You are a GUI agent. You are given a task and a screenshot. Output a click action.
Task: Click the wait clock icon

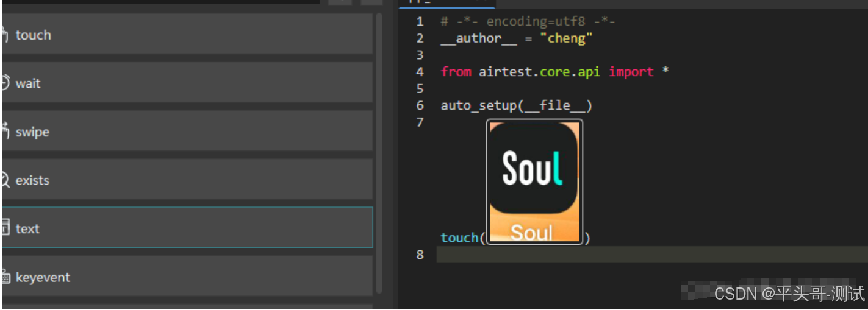(x=5, y=83)
